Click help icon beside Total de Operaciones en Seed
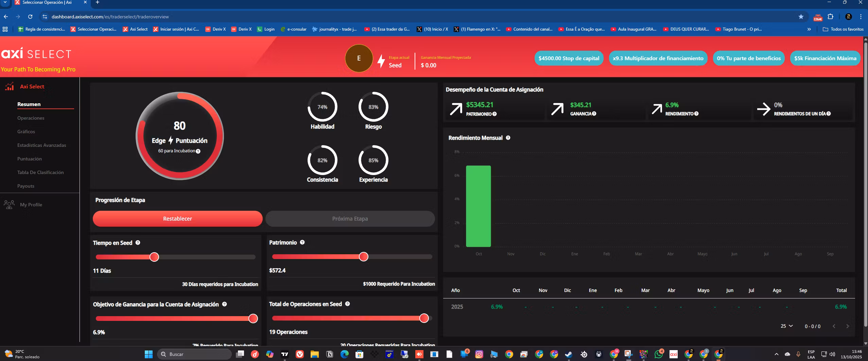The width and height of the screenshot is (868, 361). click(347, 304)
